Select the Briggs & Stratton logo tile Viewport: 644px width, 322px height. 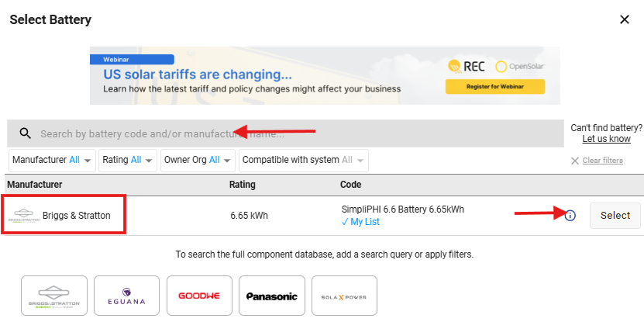click(54, 296)
